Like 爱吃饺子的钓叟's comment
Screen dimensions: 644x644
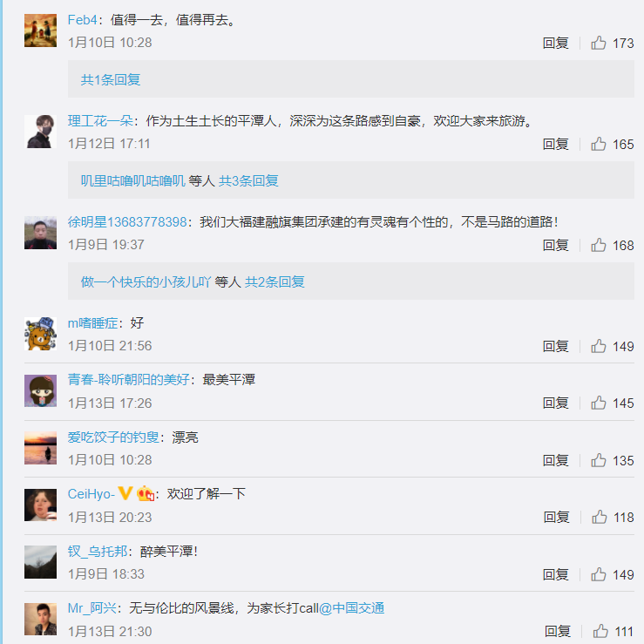pyautogui.click(x=599, y=460)
